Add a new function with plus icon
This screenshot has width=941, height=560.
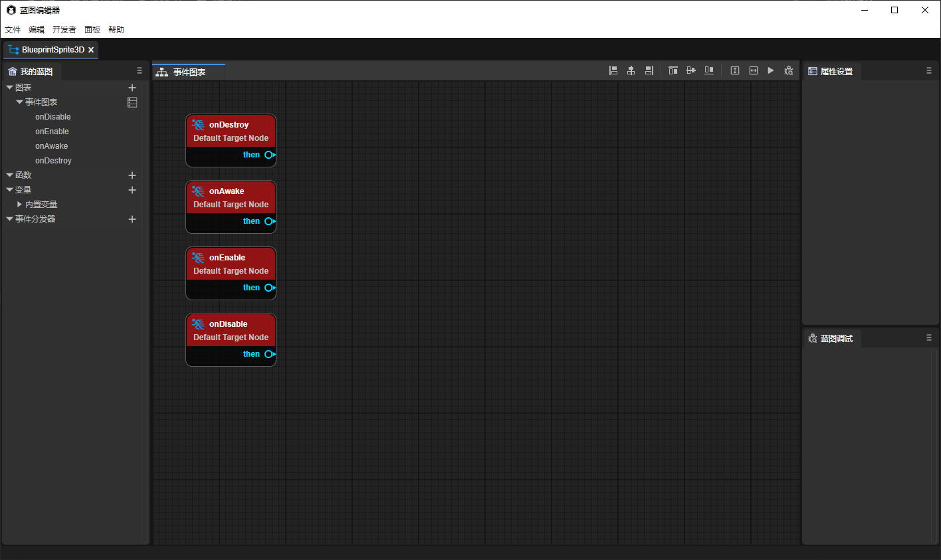pyautogui.click(x=132, y=175)
